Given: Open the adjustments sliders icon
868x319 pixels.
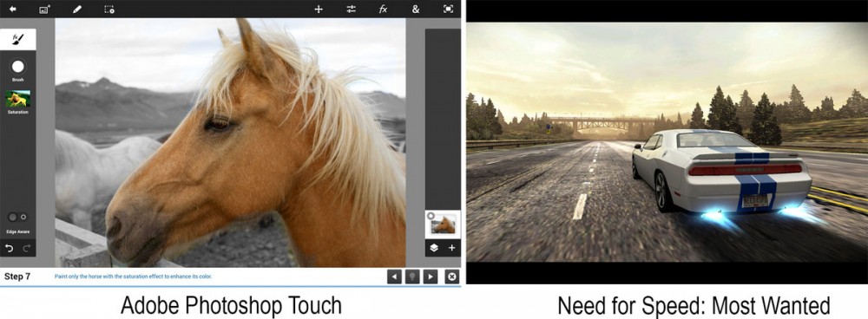Looking at the screenshot, I should click(351, 9).
